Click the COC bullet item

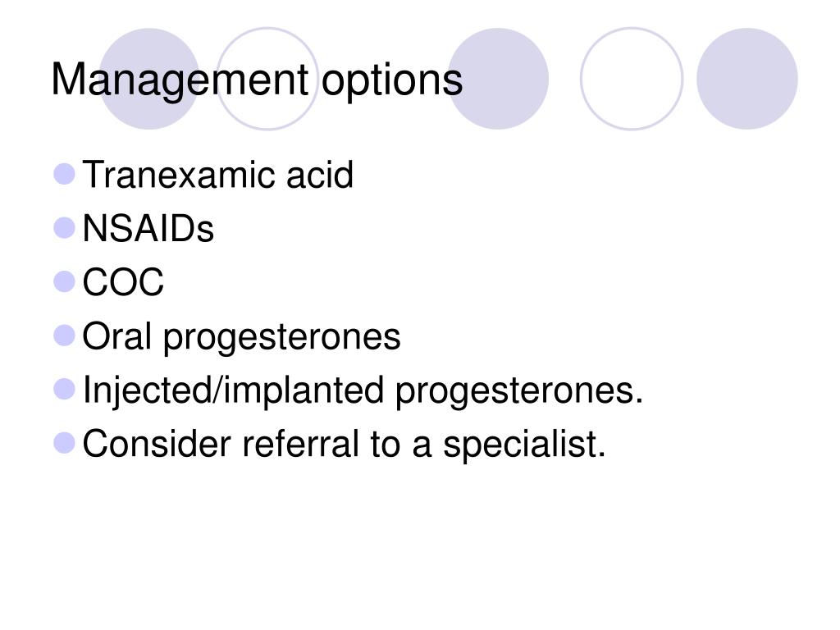[123, 282]
